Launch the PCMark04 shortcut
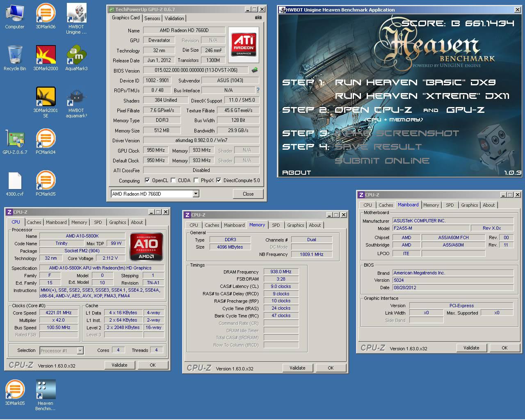Image resolution: width=525 pixels, height=420 pixels. pos(46,142)
